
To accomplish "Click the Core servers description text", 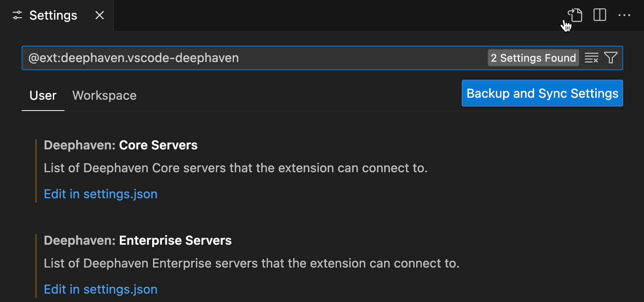I will click(x=235, y=168).
